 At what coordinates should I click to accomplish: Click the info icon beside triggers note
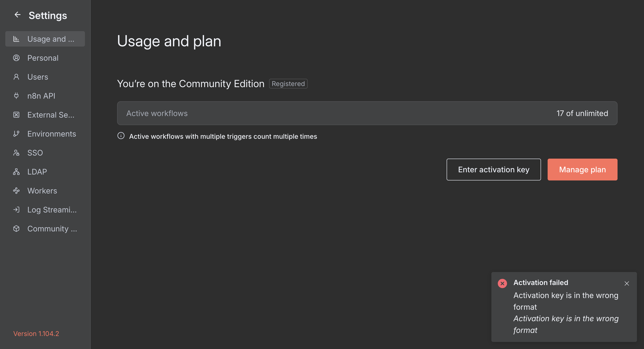[x=121, y=136]
